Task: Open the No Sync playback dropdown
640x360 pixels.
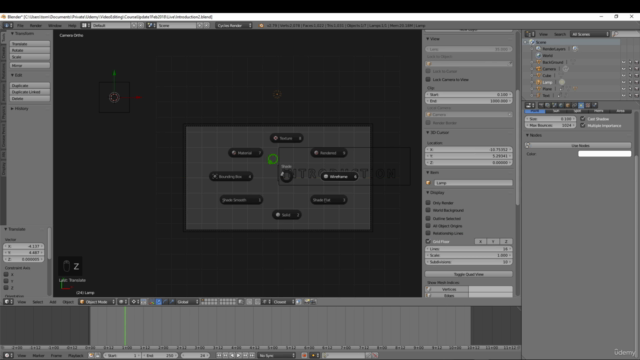Action: pyautogui.click(x=277, y=356)
